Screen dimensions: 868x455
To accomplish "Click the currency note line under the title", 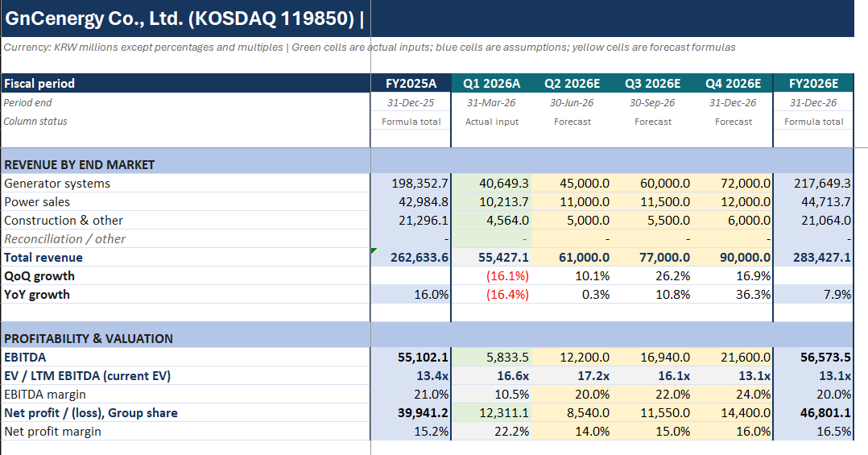I will pyautogui.click(x=370, y=47).
